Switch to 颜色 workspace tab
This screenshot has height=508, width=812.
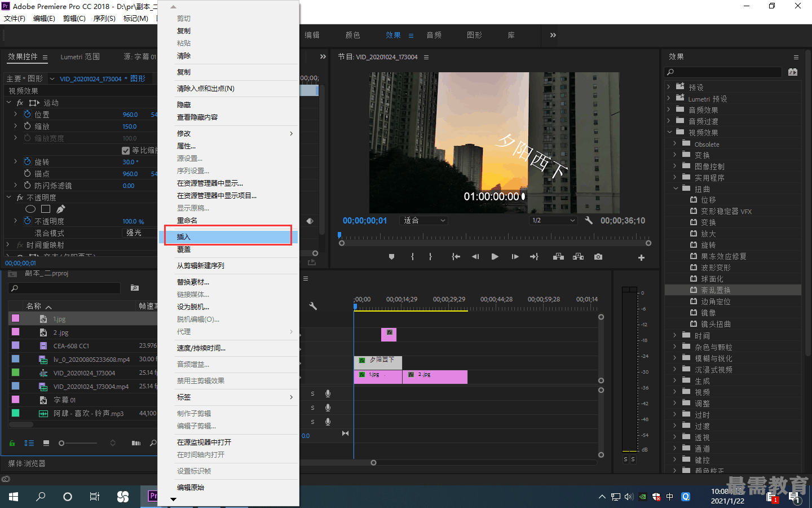(352, 35)
